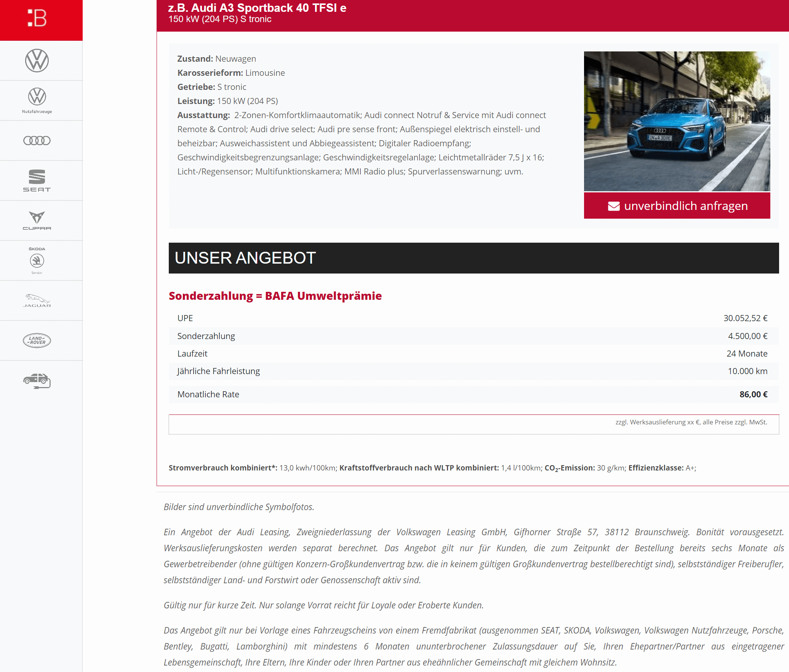The height and width of the screenshot is (672, 789).
Task: Click Getriebe: S tronic line
Action: (212, 87)
